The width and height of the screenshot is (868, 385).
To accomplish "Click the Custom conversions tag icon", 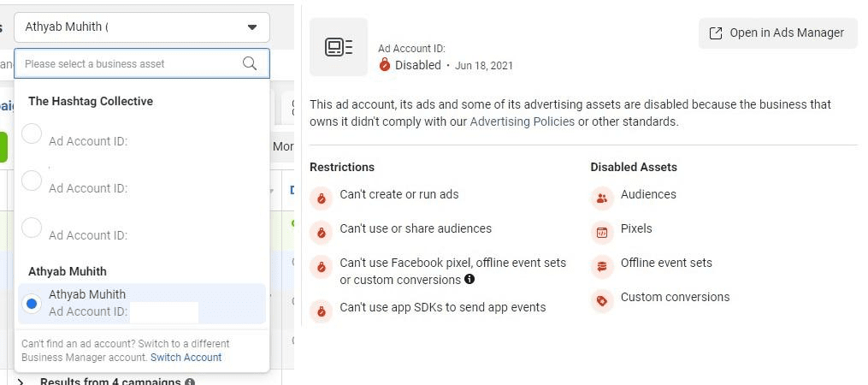I will pos(602,301).
